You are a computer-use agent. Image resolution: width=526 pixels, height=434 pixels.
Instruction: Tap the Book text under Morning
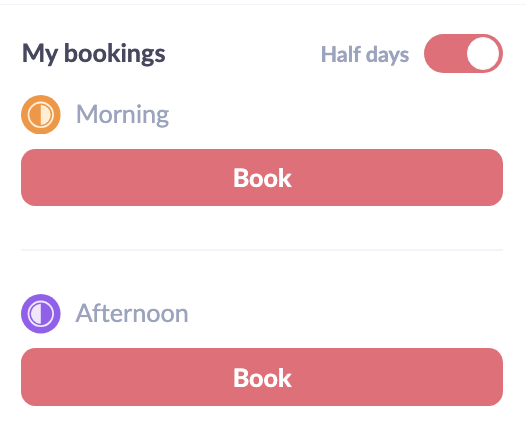pos(262,178)
